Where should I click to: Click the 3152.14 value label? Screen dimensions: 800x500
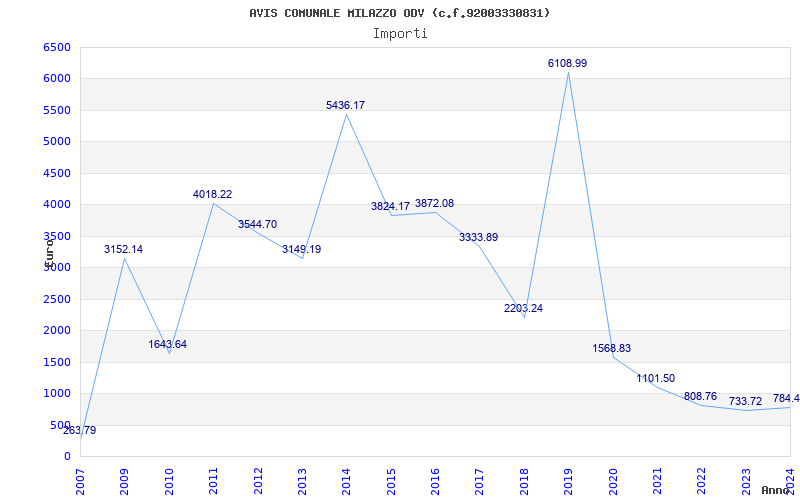123,249
